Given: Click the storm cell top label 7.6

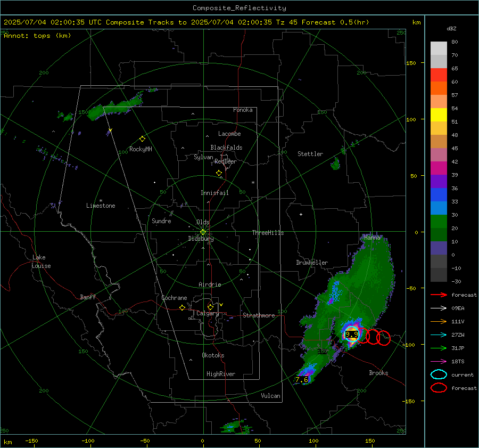Looking at the screenshot, I should 302,380.
